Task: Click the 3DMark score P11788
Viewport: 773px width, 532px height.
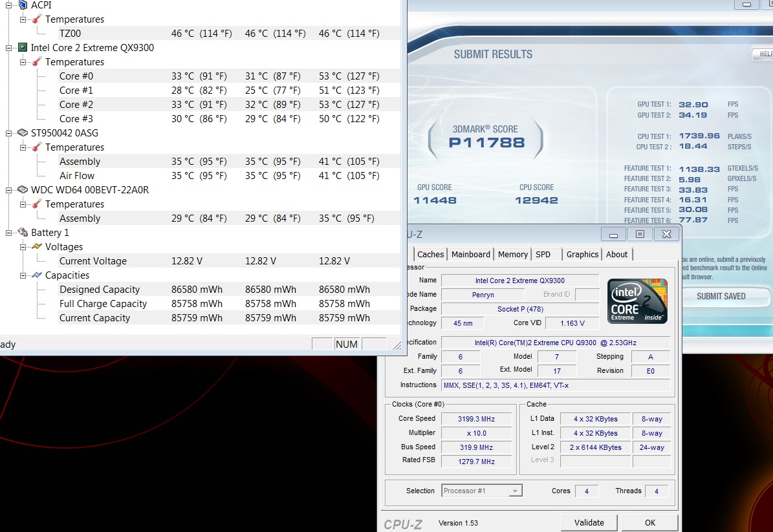Action: 486,142
